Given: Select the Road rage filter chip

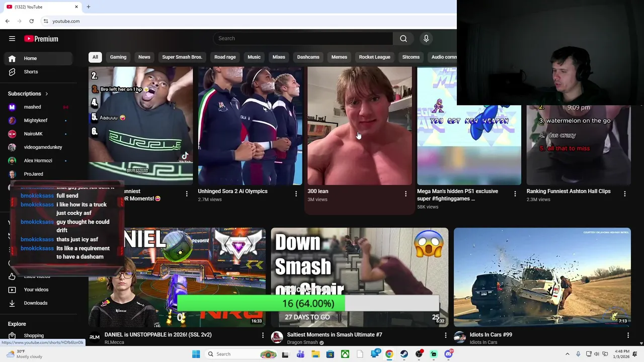Looking at the screenshot, I should click(x=225, y=57).
